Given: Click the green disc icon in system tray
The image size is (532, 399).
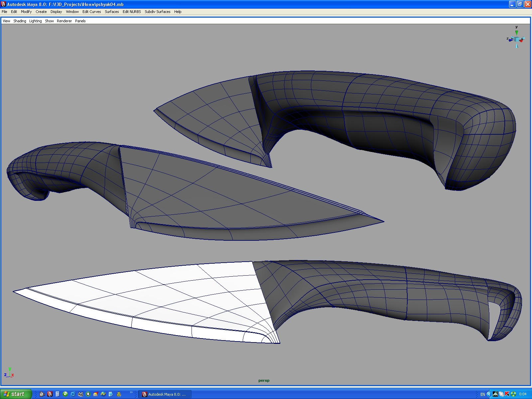Looking at the screenshot, I should point(513,394).
